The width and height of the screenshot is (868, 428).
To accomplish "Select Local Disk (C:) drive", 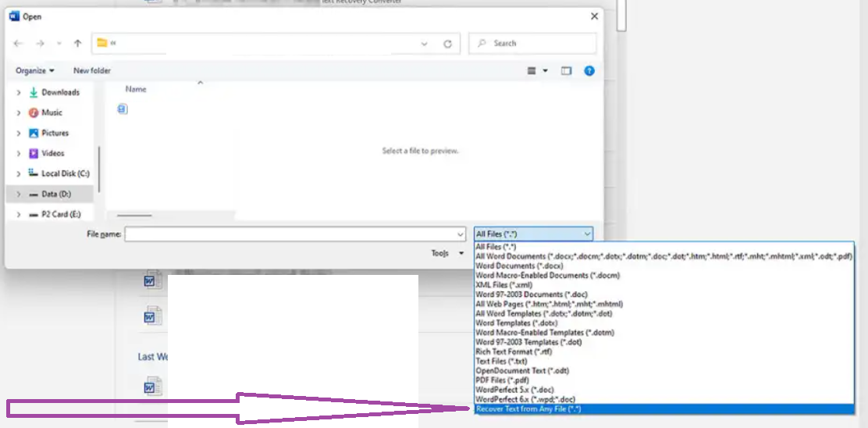I will point(66,173).
